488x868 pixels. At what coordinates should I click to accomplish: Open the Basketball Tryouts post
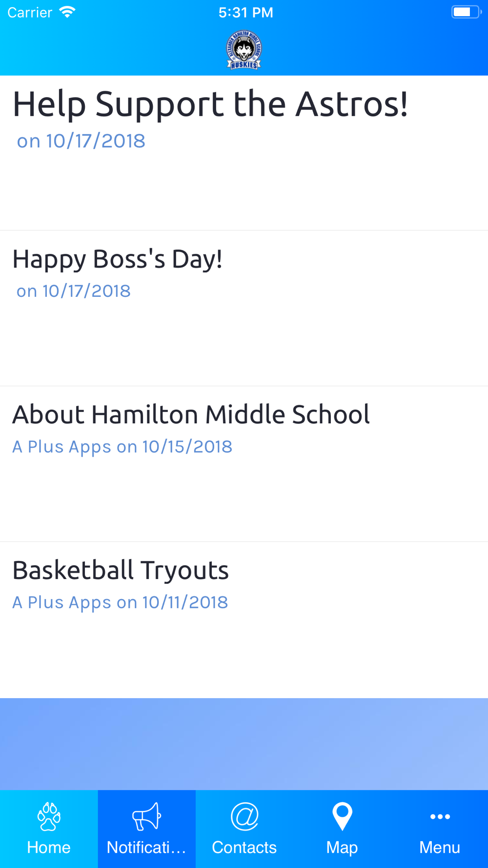click(244, 620)
